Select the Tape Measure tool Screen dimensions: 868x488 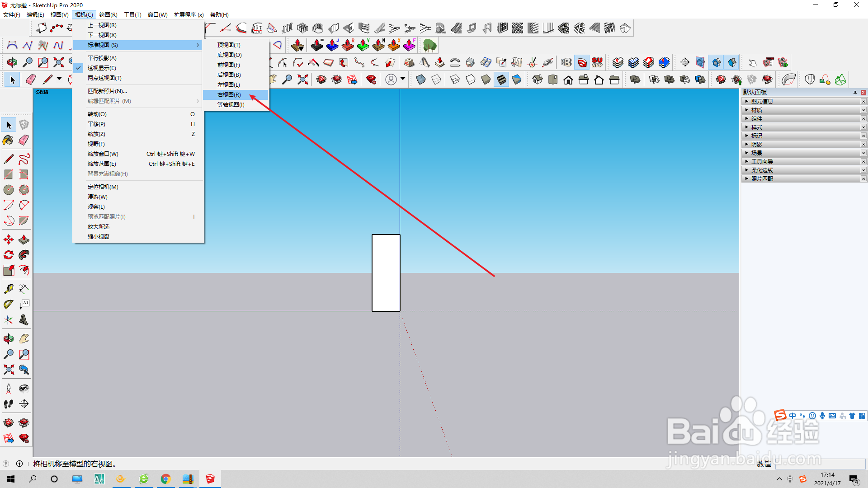[x=8, y=289]
